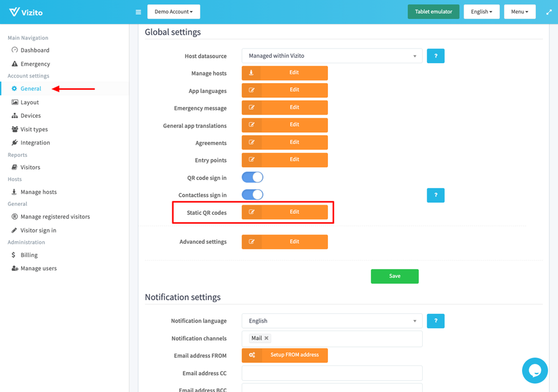The image size is (558, 392).
Task: Click help icon next to Notification language
Action: point(435,321)
